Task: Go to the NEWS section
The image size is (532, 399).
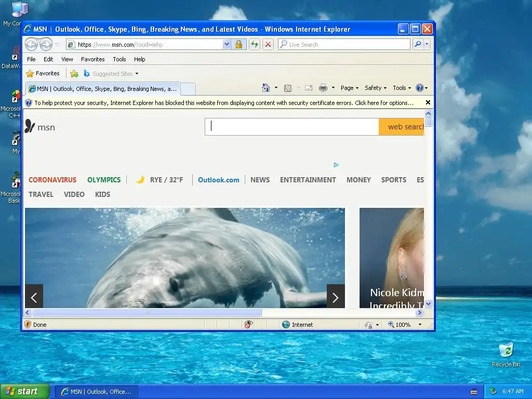Action: (x=260, y=180)
